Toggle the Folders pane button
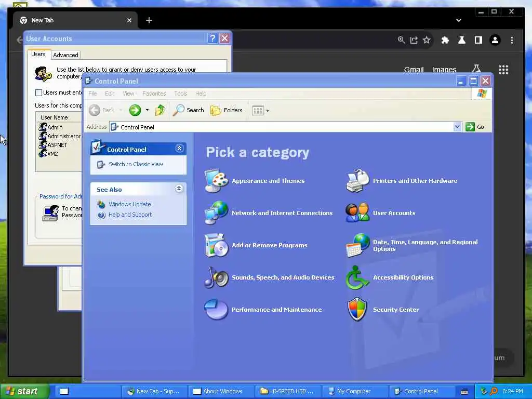Screen dimensions: 532x399 point(227,110)
